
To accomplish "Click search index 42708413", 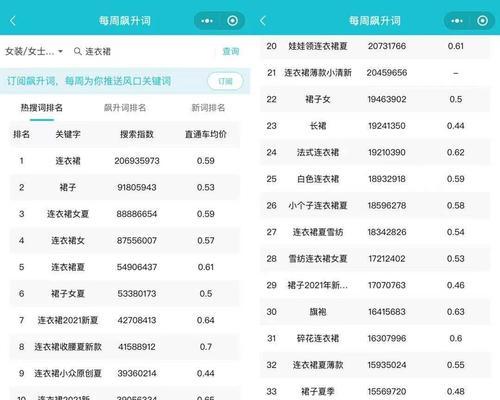I will coord(137,320).
